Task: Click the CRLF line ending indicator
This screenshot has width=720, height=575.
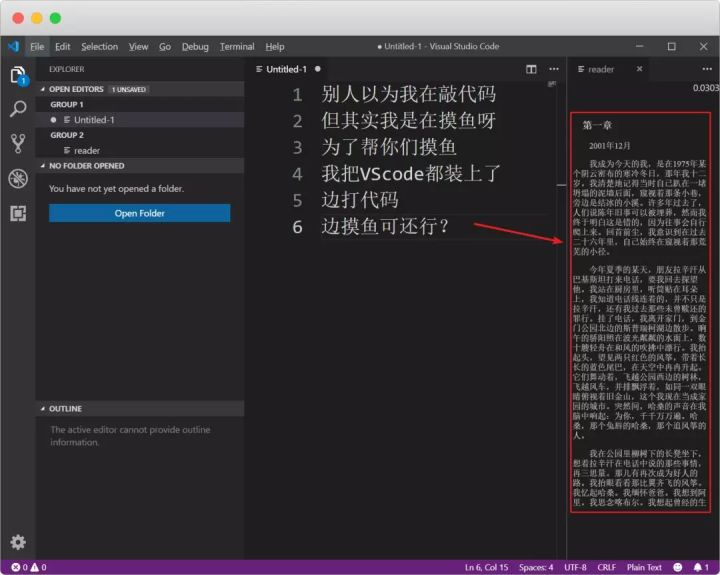Action: [x=607, y=567]
